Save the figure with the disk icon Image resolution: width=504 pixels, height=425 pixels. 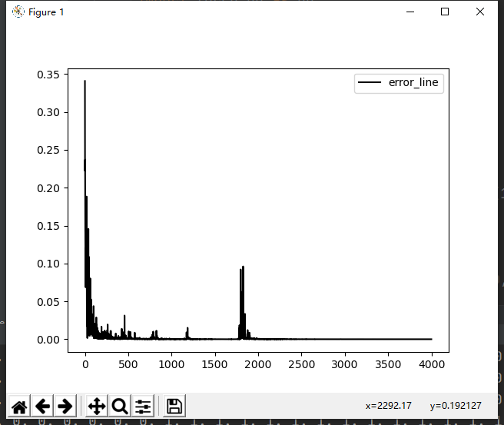[x=174, y=406]
